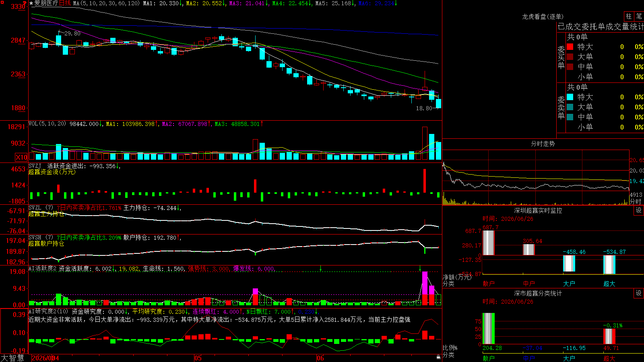Click the AI活跃度2 indicator name
644x362 pixels.
(x=42, y=268)
